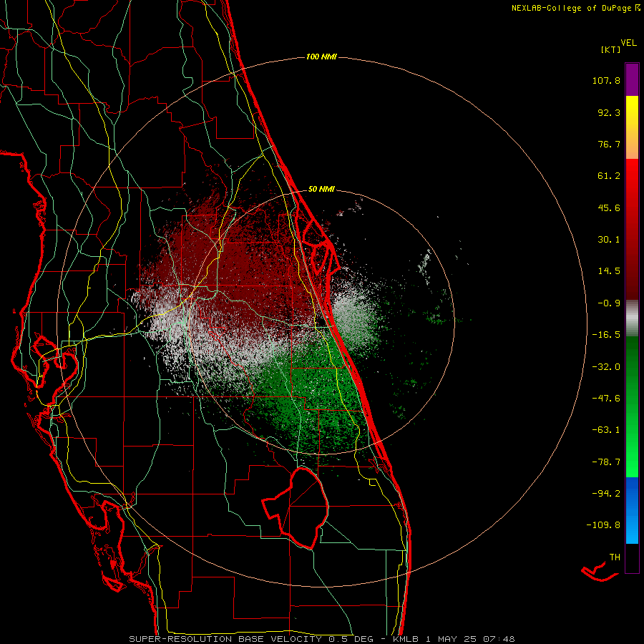The image size is (644, 644).
Task: Click the TH legend label
Action: 615,557
